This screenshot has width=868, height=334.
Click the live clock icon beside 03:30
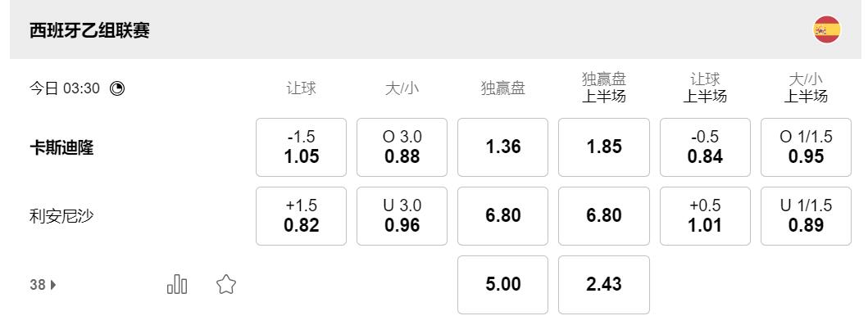click(x=117, y=88)
